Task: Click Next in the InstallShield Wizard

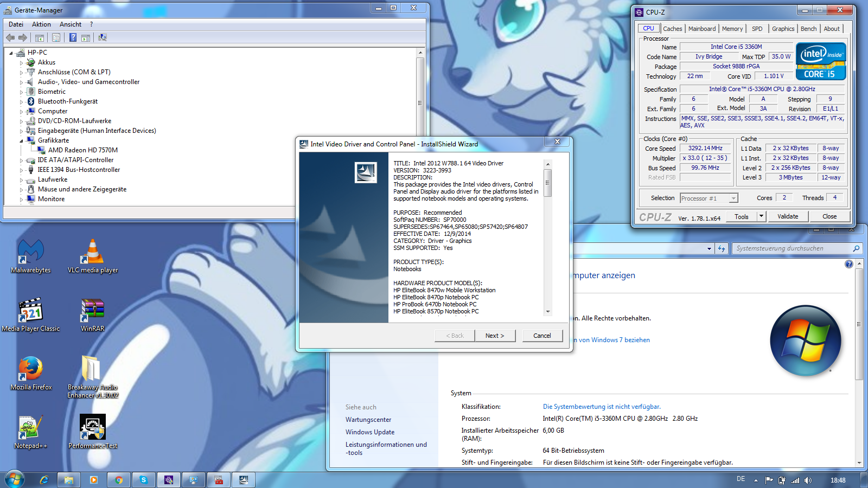Action: point(495,336)
